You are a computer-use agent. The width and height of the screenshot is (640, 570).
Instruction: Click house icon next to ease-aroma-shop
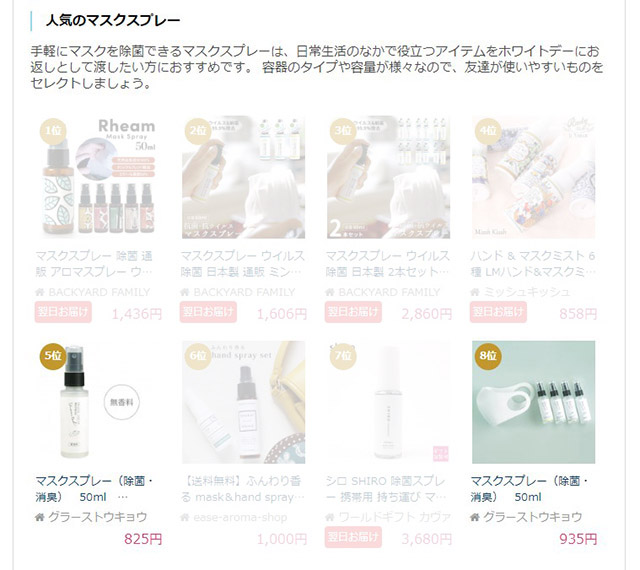[x=185, y=517]
